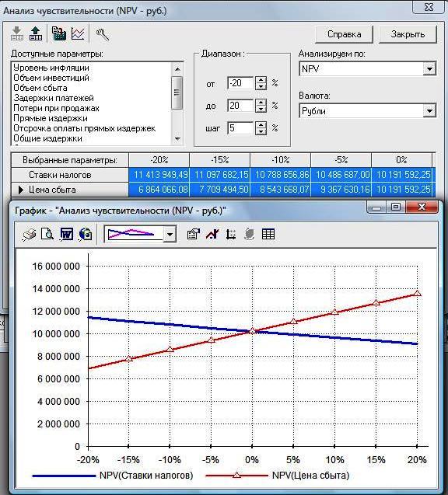Click the 'NPV(Ставки налогов)' legend entry
Screen dimensions: 448x495
coord(113,476)
